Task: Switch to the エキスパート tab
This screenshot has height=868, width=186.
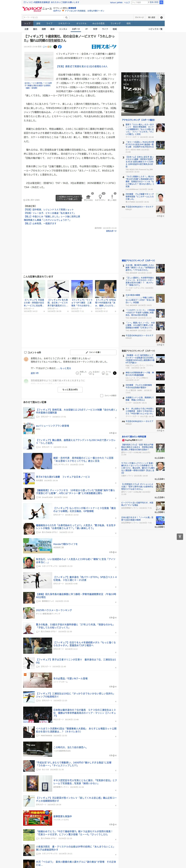Action: point(64,24)
